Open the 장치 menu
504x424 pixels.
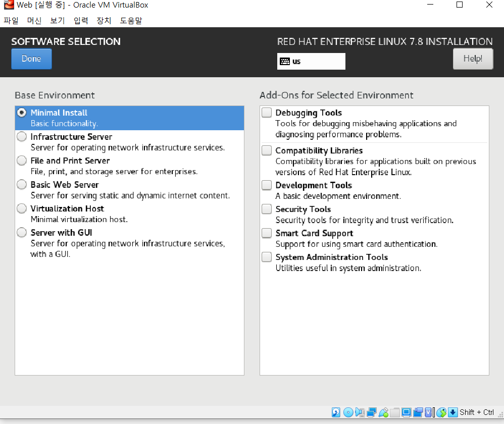click(x=104, y=21)
